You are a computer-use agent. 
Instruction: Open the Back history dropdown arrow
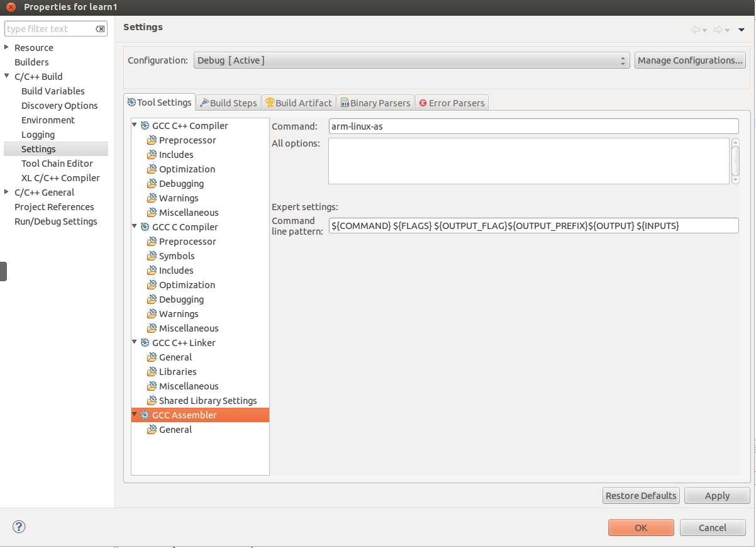(704, 30)
